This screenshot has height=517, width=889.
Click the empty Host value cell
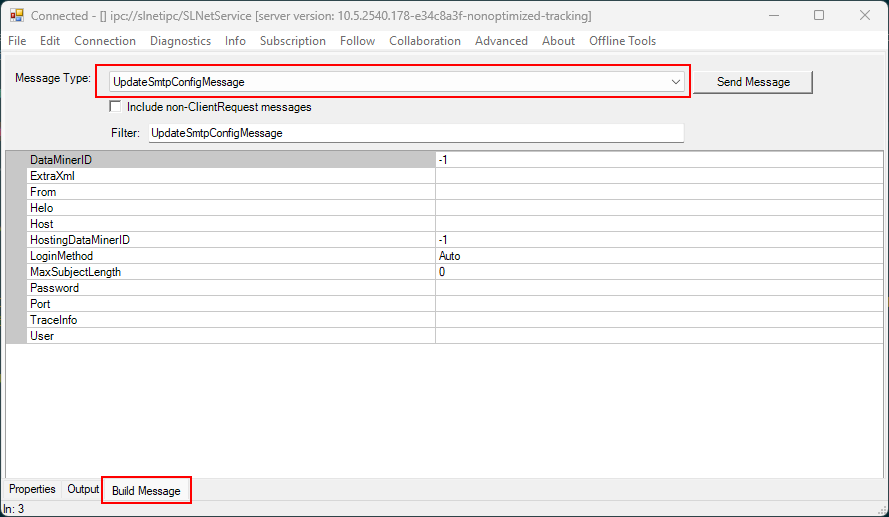coord(659,224)
